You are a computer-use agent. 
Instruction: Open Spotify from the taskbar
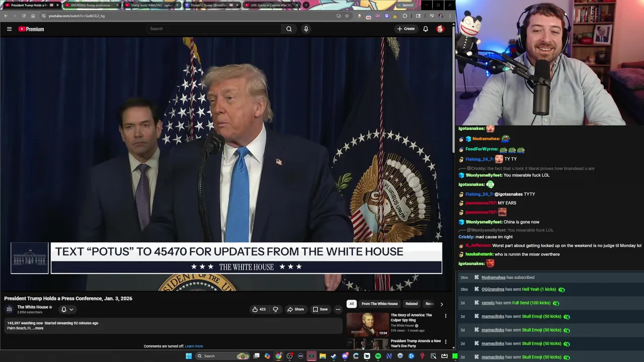coord(378,356)
